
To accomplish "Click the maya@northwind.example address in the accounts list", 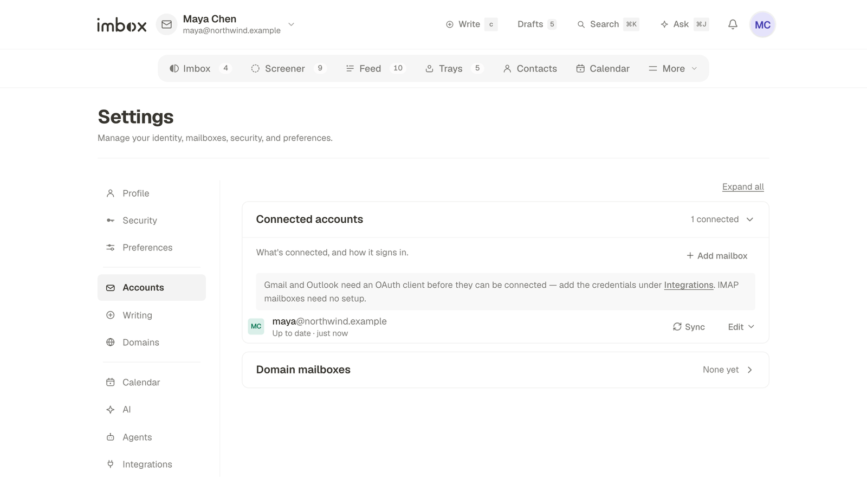I will [329, 321].
